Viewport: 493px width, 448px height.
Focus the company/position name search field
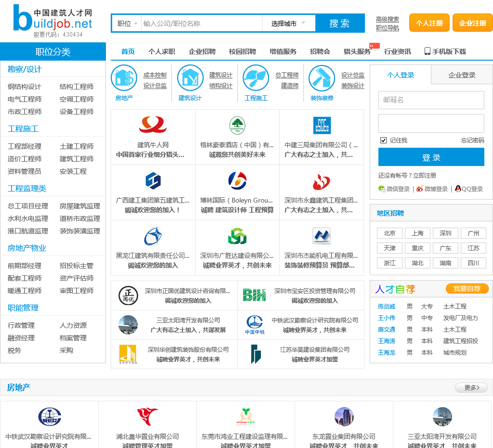coord(202,24)
